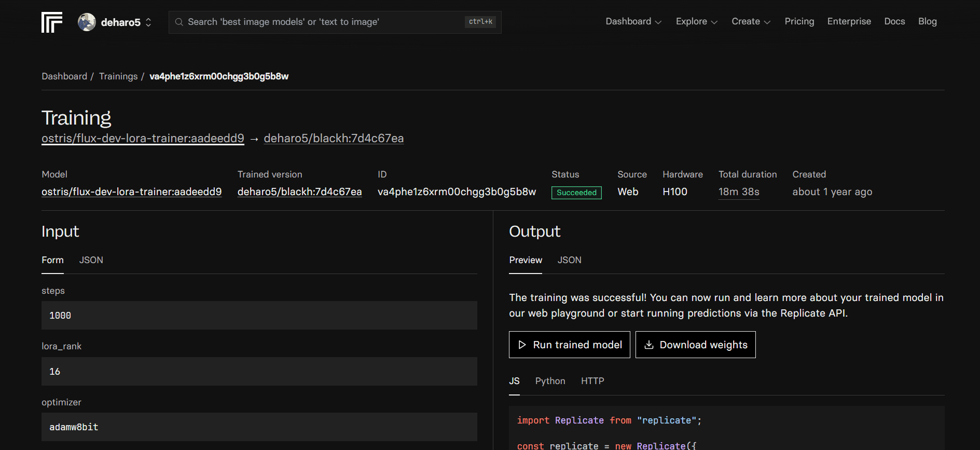Open the Pricing page
Screen dimensions: 980x450
[x=799, y=22]
